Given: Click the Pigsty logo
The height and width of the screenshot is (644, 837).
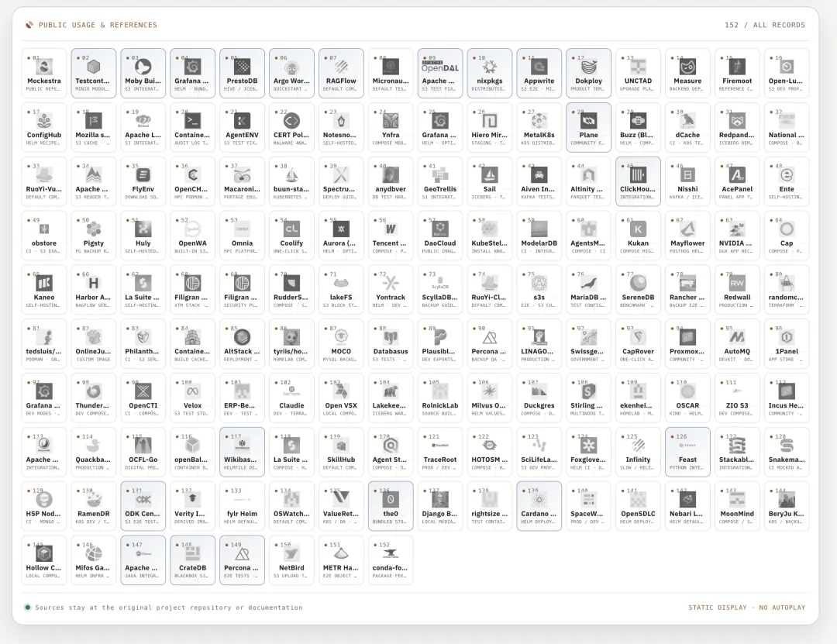Looking at the screenshot, I should [94, 229].
